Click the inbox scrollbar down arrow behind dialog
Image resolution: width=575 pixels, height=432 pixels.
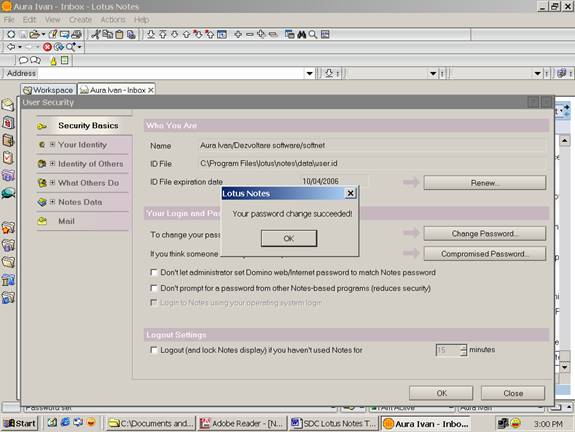tap(564, 367)
